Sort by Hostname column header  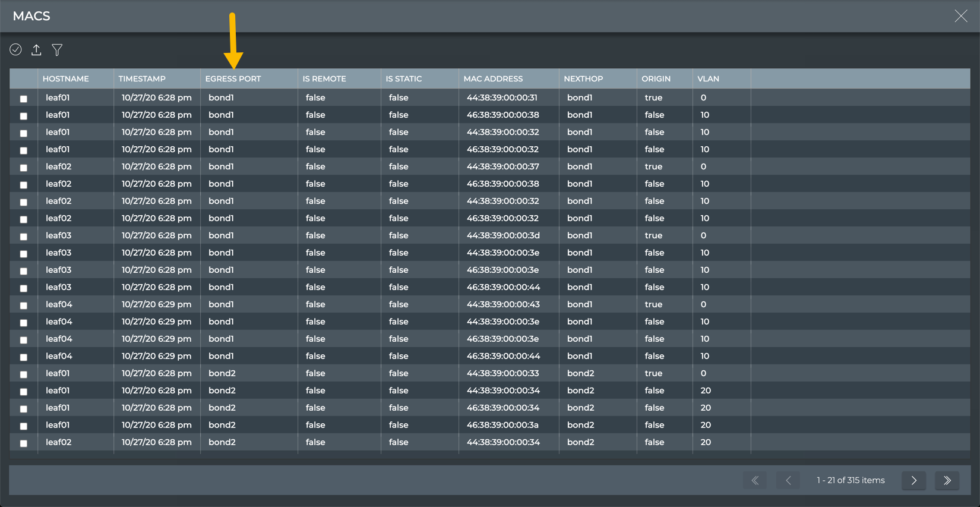[66, 78]
